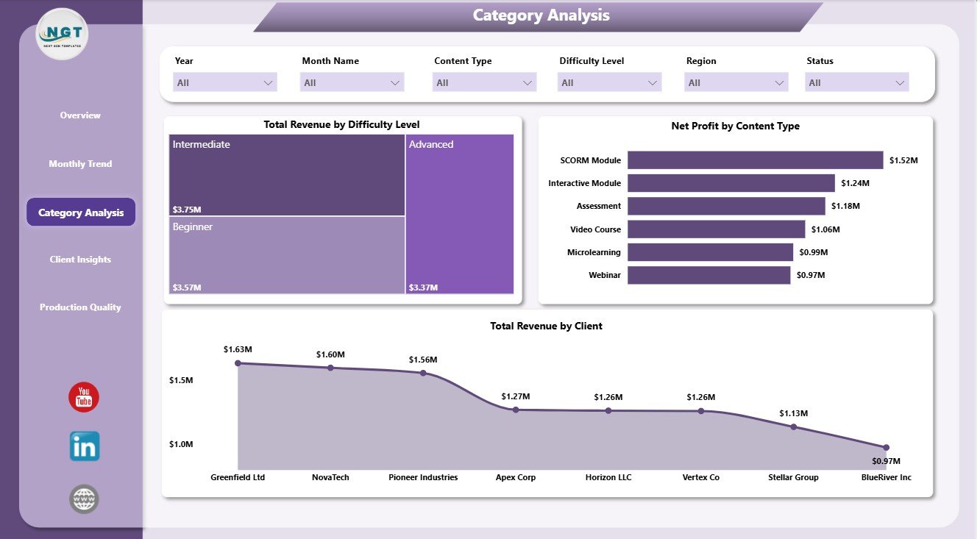Click the $3.37M Advanced value label
The height and width of the screenshot is (539, 980).
[x=423, y=288]
